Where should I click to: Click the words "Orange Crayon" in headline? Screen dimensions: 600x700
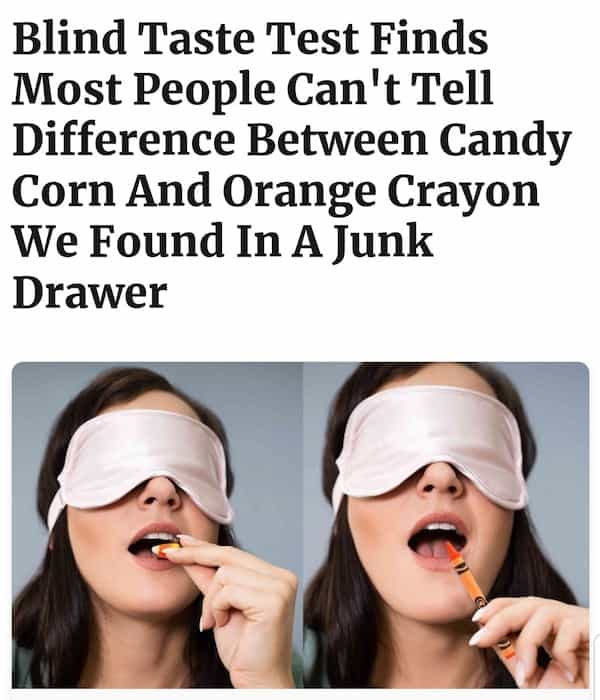point(381,191)
